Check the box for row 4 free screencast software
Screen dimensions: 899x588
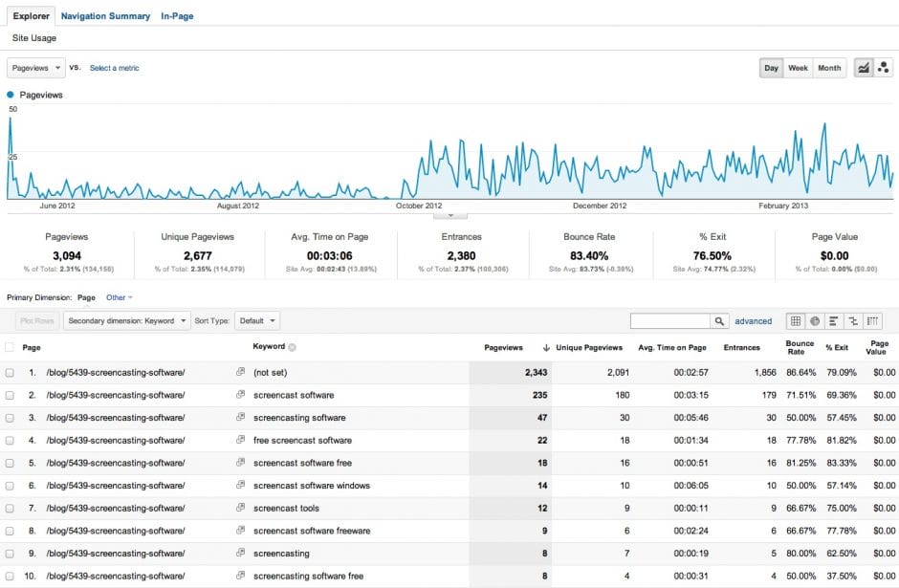(10, 440)
